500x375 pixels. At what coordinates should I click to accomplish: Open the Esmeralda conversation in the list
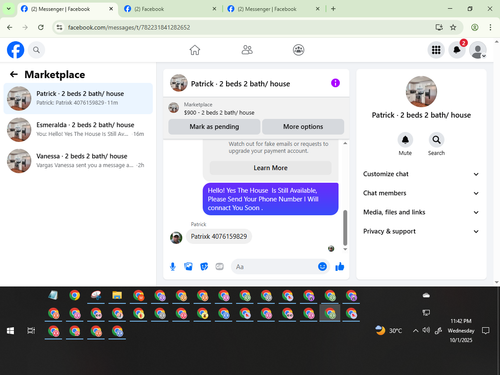78,129
